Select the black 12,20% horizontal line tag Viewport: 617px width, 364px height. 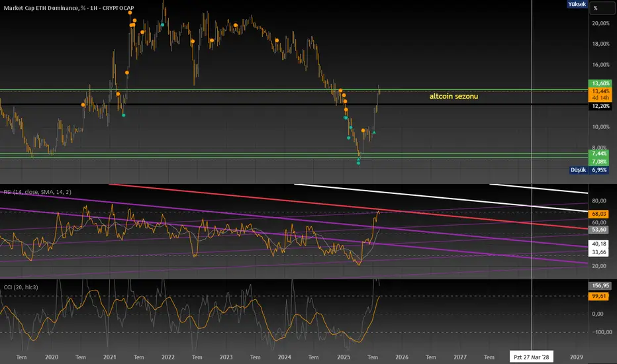point(599,106)
